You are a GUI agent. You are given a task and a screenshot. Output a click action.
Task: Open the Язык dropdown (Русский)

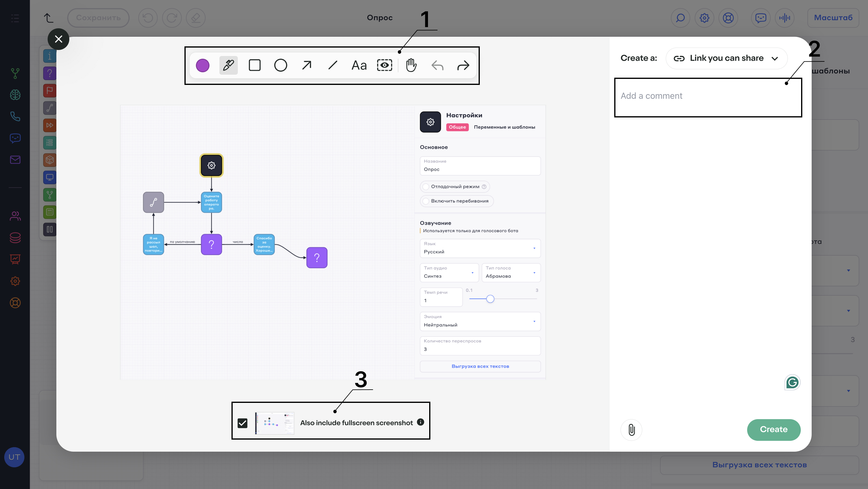coord(480,248)
